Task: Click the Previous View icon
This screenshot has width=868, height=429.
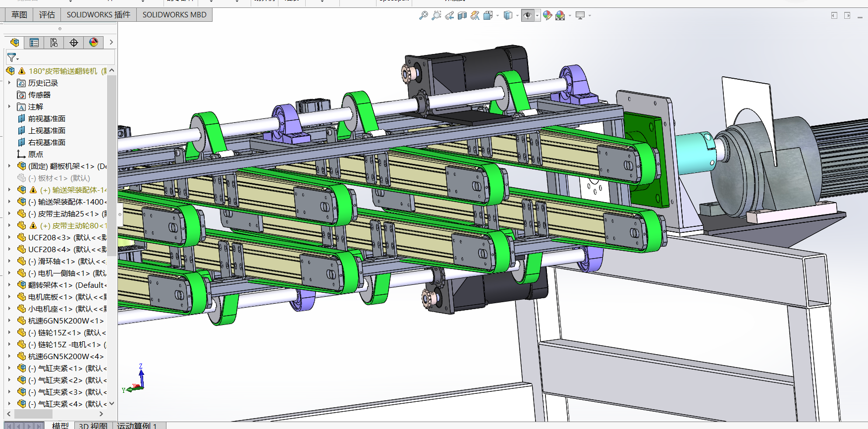Action: pos(449,15)
